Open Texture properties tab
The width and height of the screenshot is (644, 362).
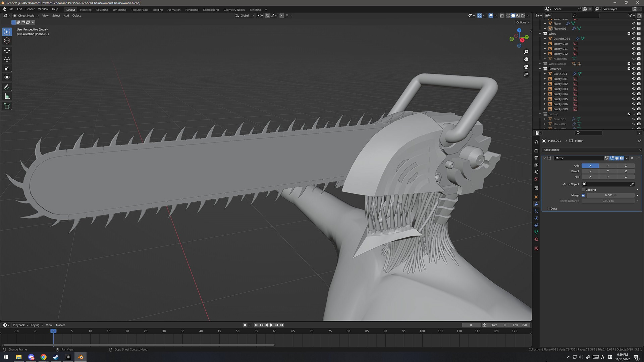point(536,248)
